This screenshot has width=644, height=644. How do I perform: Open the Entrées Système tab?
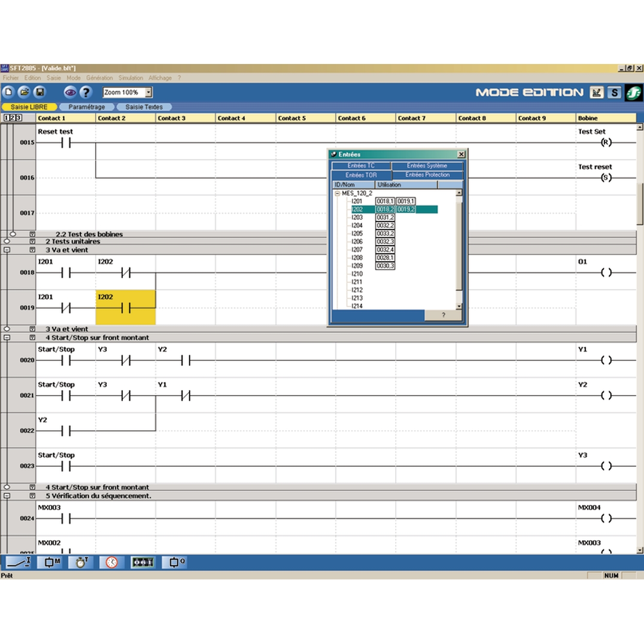pyautogui.click(x=427, y=166)
